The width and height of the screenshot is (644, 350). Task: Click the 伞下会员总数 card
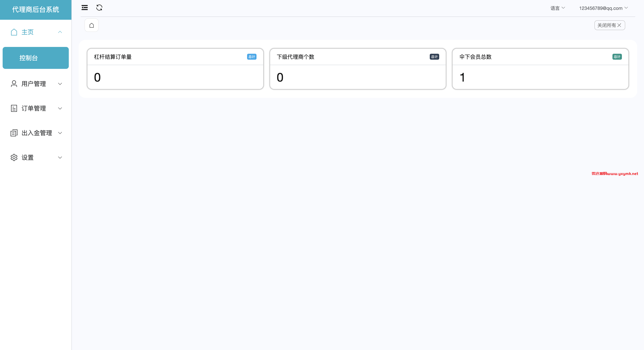pyautogui.click(x=540, y=69)
